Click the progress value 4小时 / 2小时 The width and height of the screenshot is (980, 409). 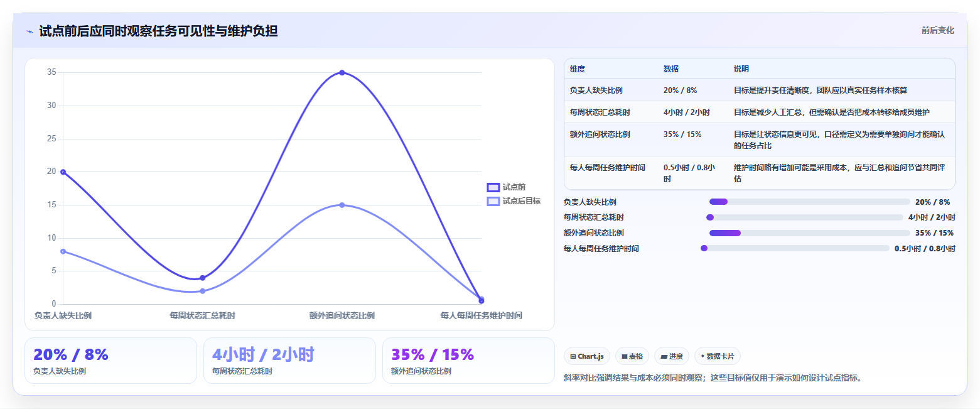[x=932, y=217]
